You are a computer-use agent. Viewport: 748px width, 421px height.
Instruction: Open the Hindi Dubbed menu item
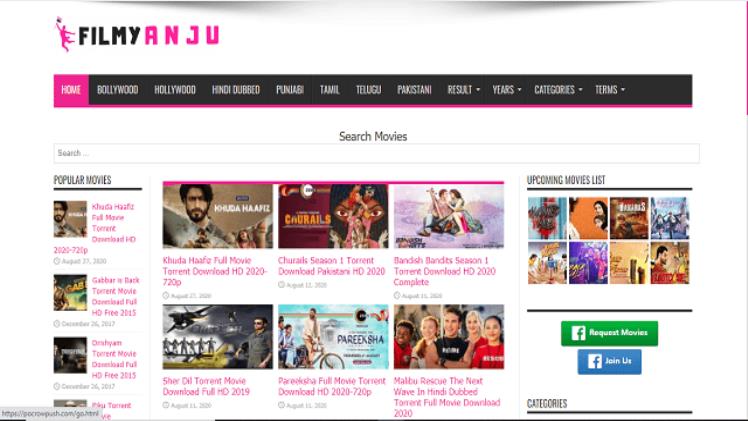(236, 90)
